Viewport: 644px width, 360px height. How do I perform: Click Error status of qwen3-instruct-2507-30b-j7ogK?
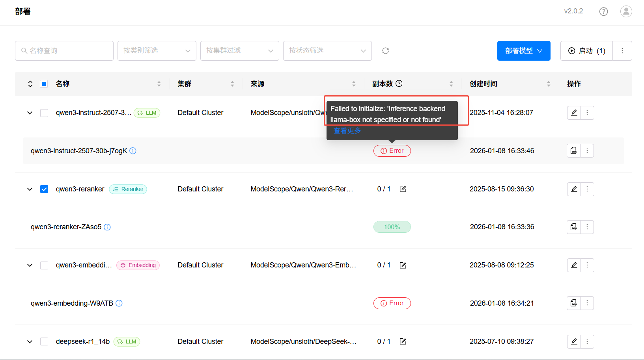click(x=392, y=151)
